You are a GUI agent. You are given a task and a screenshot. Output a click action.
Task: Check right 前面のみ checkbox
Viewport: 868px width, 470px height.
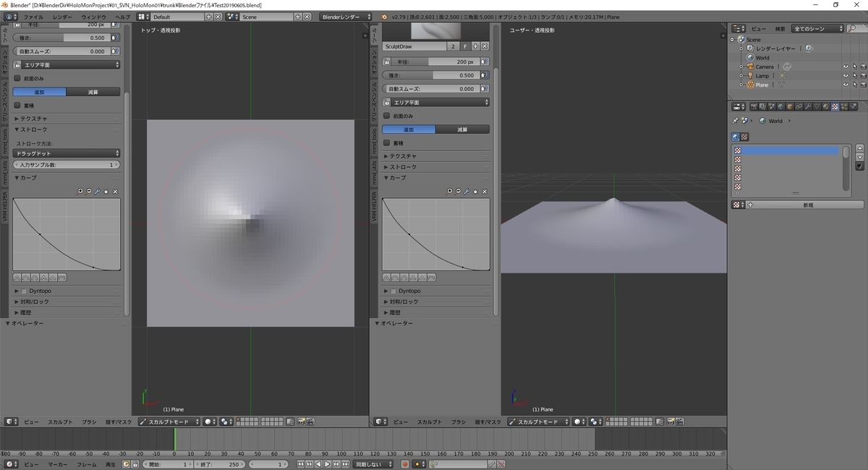click(387, 116)
